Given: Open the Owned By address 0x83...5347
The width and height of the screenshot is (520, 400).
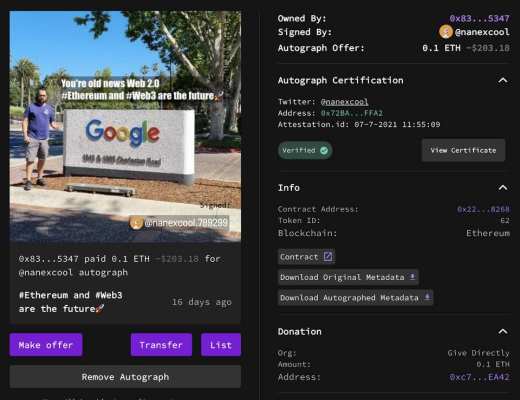Looking at the screenshot, I should (x=479, y=18).
